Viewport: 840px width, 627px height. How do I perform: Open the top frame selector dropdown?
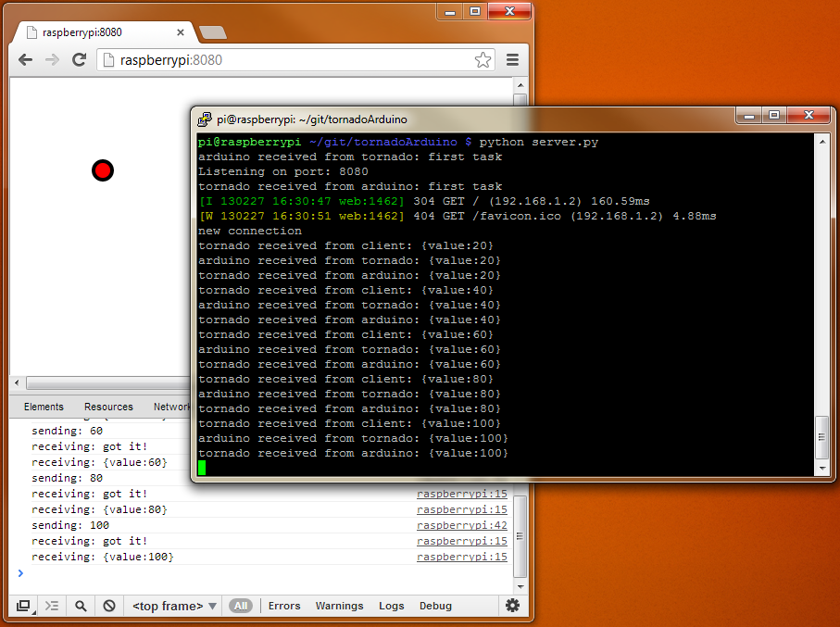coord(174,606)
